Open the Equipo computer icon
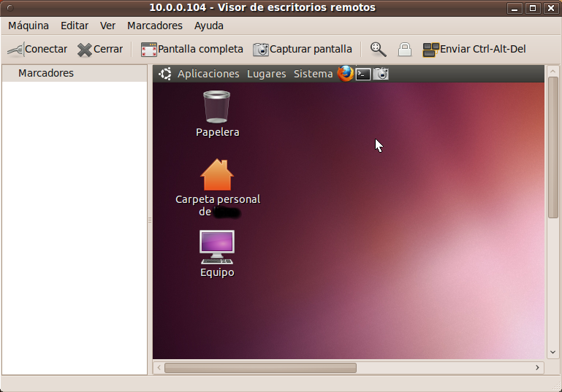Screen dimensions: 562x392 coord(217,247)
